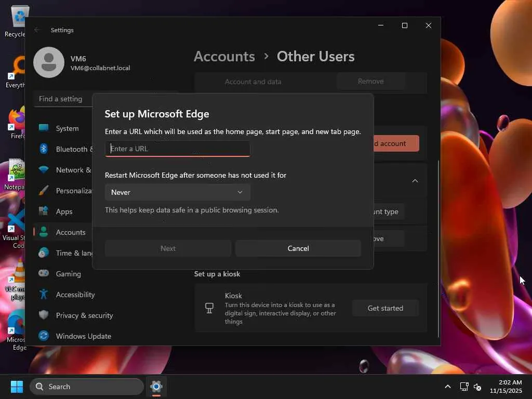
Task: Click the Privacy & security label
Action: coord(85,315)
